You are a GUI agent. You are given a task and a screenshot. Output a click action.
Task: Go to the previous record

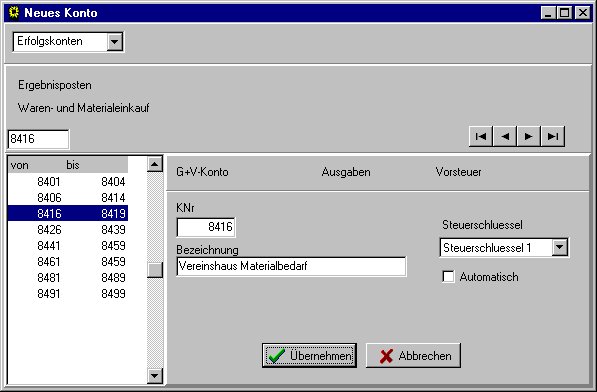[505, 136]
